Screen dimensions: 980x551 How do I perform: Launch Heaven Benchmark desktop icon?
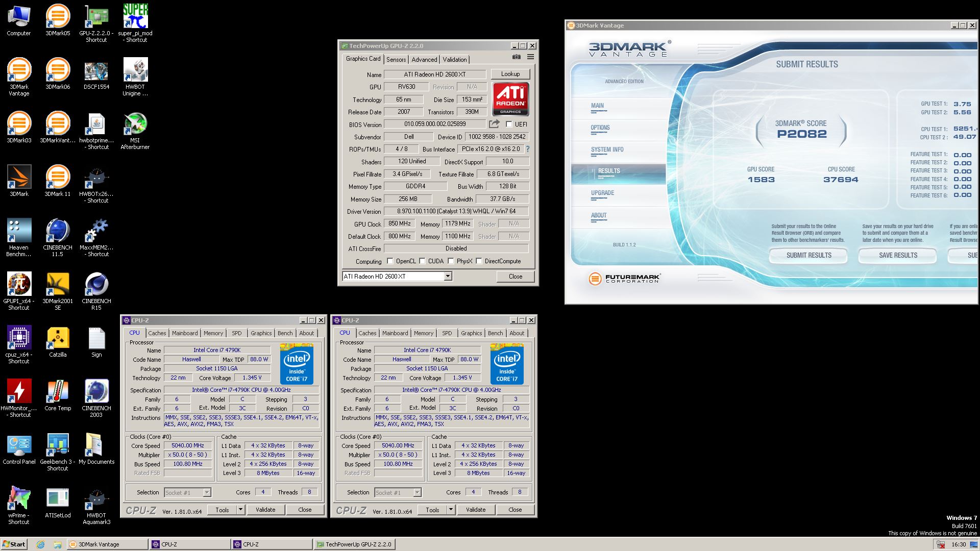point(19,238)
